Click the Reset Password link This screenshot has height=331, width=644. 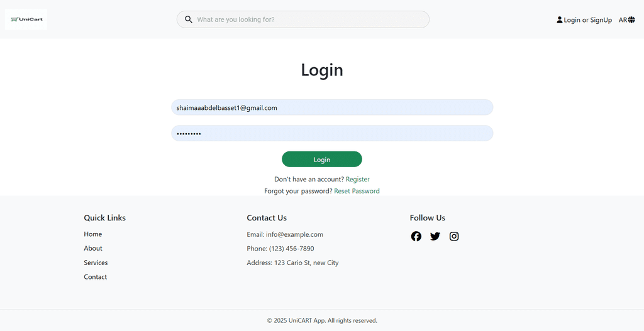pyautogui.click(x=357, y=191)
